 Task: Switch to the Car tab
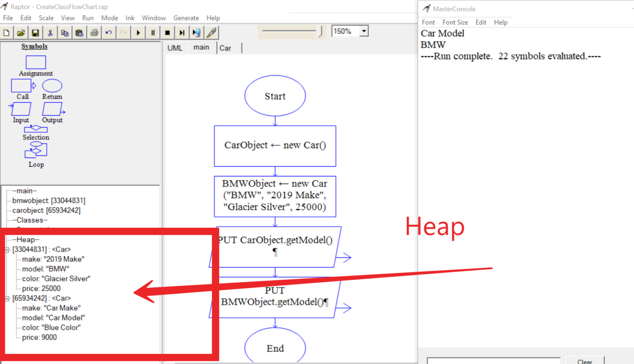(226, 48)
